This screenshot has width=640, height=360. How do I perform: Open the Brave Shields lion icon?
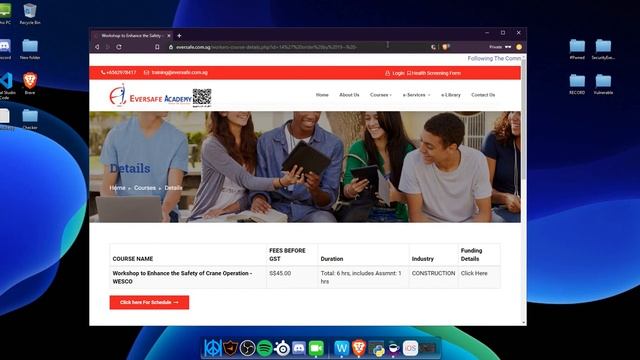point(446,47)
